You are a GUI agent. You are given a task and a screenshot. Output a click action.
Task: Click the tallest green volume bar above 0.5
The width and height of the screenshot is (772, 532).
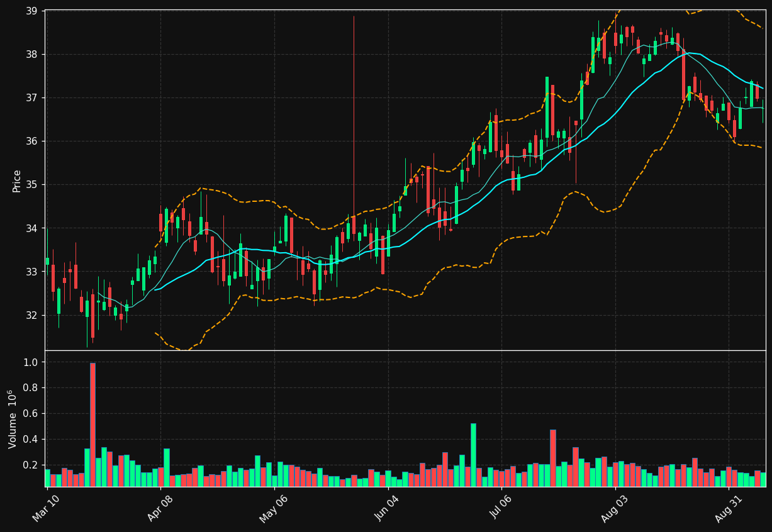click(473, 455)
